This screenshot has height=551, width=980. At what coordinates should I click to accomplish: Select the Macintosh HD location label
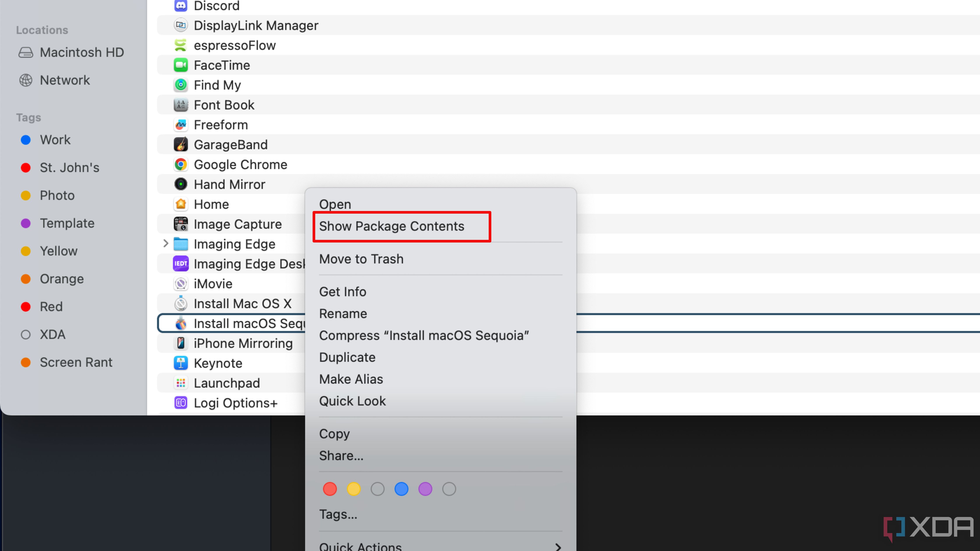(x=82, y=52)
